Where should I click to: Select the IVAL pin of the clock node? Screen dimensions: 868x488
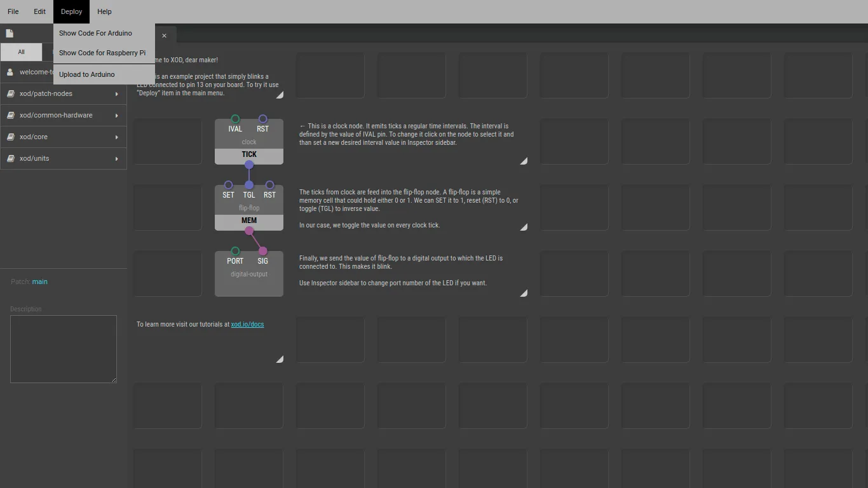point(235,118)
